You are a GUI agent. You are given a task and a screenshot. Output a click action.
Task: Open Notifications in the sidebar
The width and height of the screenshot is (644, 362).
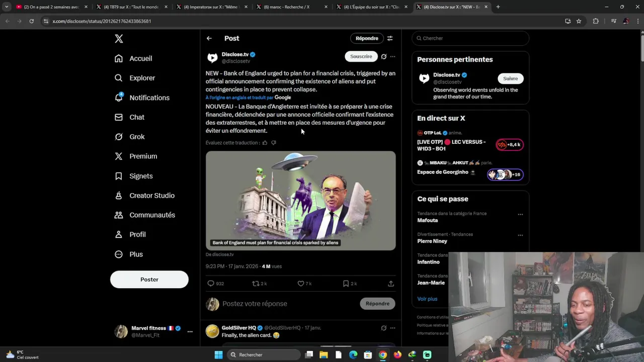[142, 98]
